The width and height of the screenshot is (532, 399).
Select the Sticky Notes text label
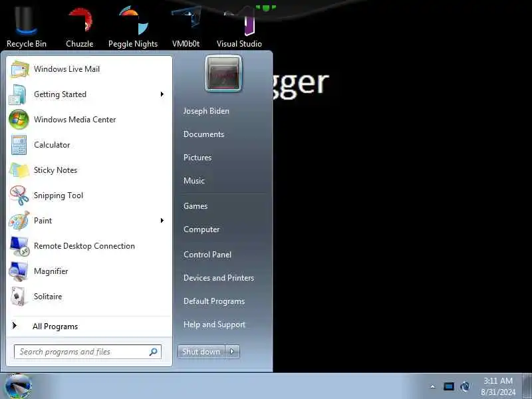[x=55, y=170]
